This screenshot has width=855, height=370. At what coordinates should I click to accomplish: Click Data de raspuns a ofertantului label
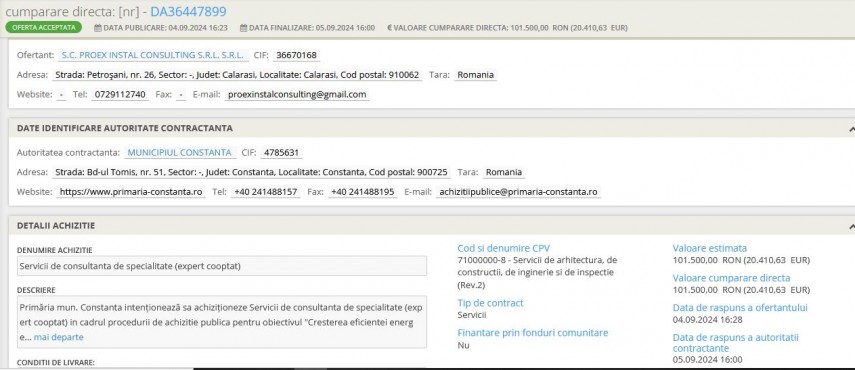(740, 307)
